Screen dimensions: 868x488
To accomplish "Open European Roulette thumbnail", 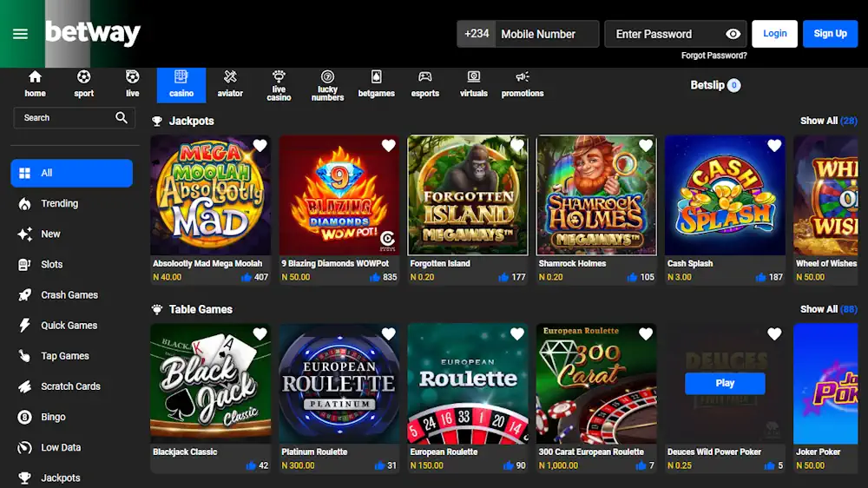I will click(468, 383).
